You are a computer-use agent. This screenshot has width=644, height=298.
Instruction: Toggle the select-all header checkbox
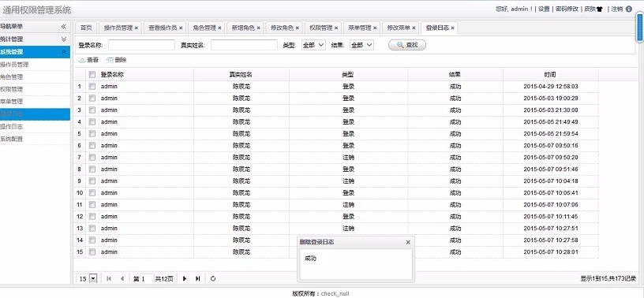92,75
